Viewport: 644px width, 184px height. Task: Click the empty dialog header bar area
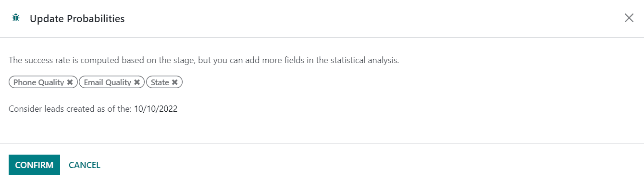point(374,18)
